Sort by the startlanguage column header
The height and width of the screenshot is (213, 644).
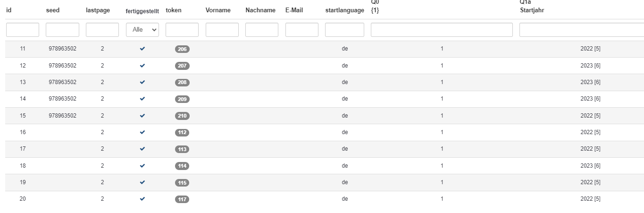pyautogui.click(x=344, y=10)
